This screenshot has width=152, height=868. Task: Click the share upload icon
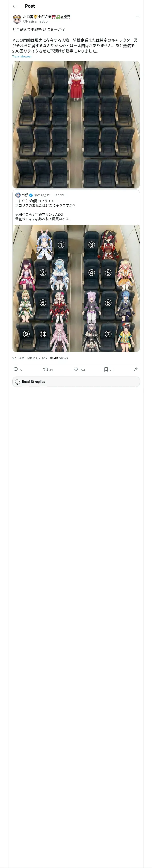pos(136,369)
